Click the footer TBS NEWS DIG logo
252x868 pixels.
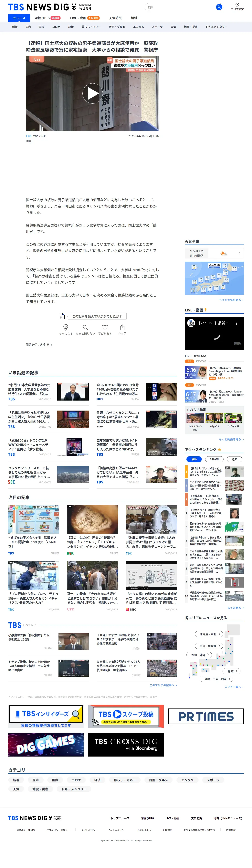(x=35, y=818)
